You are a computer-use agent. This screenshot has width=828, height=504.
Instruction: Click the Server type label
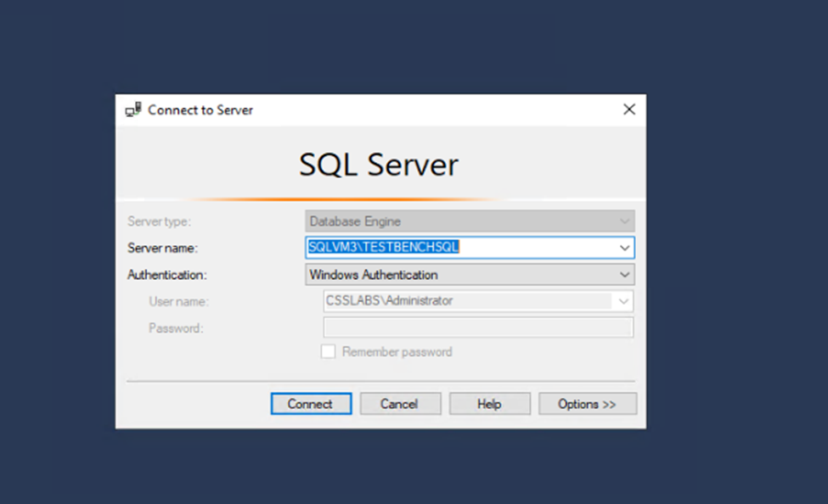(x=159, y=221)
